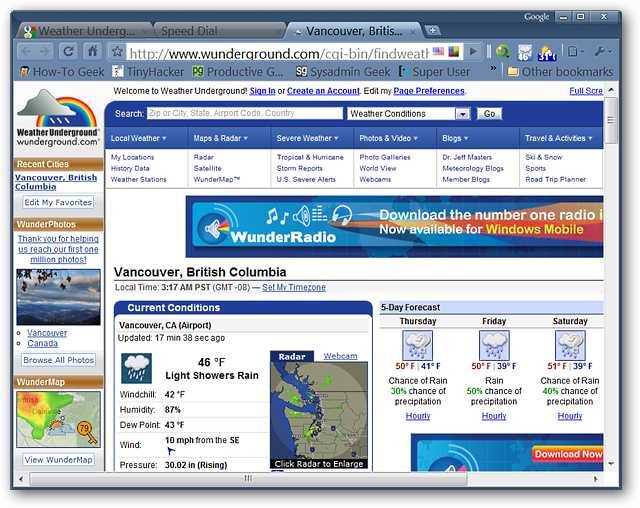Viewport: 640px width, 508px height.
Task: Click the Browse All Photos button
Action: [59, 360]
